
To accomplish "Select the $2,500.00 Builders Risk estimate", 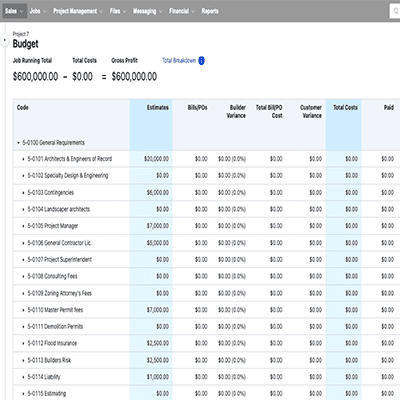I will 158,360.
